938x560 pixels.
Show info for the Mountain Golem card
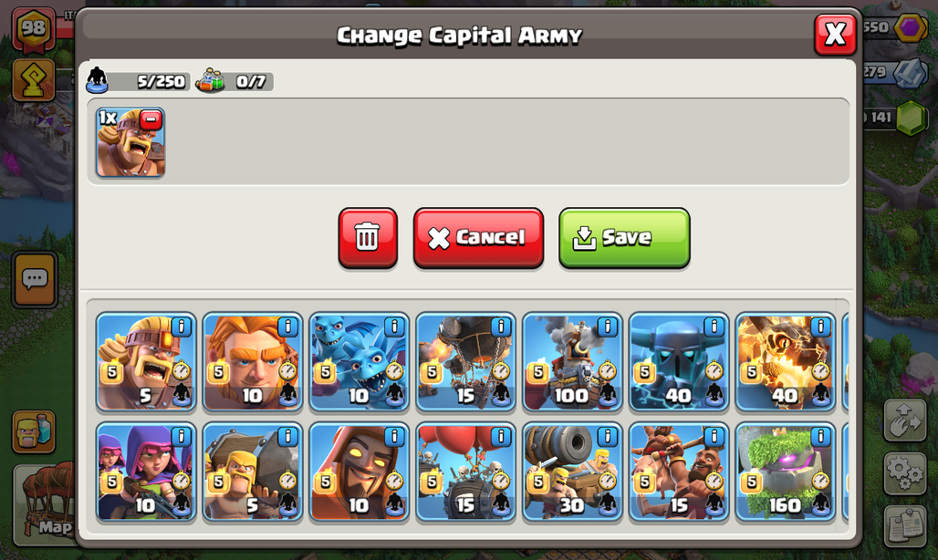(820, 437)
